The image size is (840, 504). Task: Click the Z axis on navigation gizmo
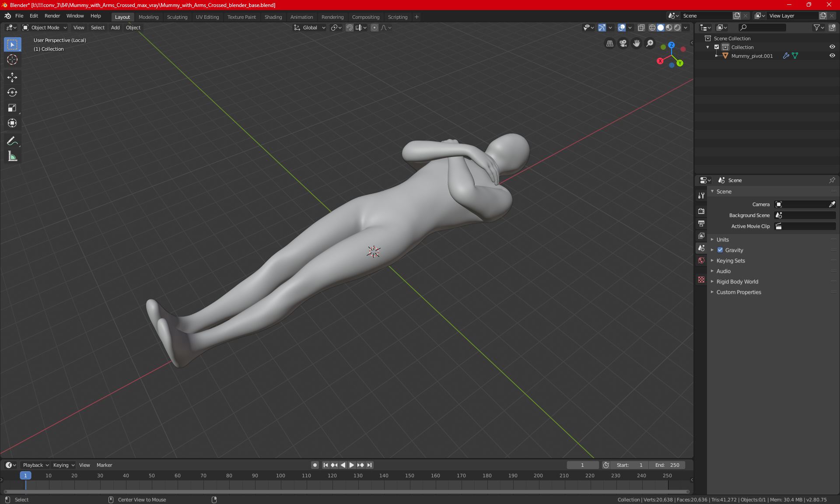[x=671, y=45]
